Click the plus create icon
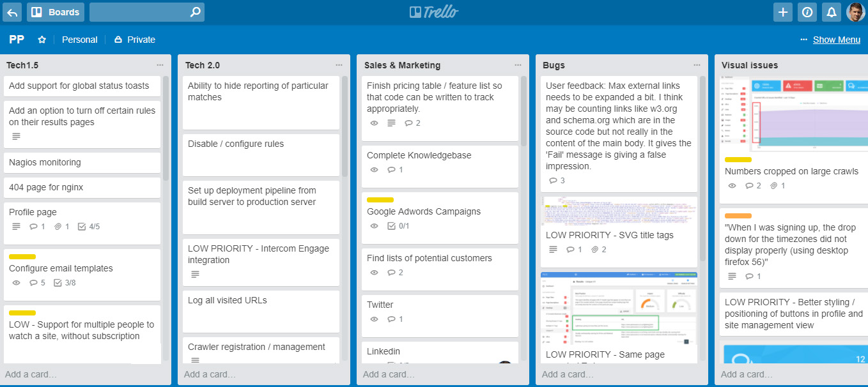 point(783,11)
